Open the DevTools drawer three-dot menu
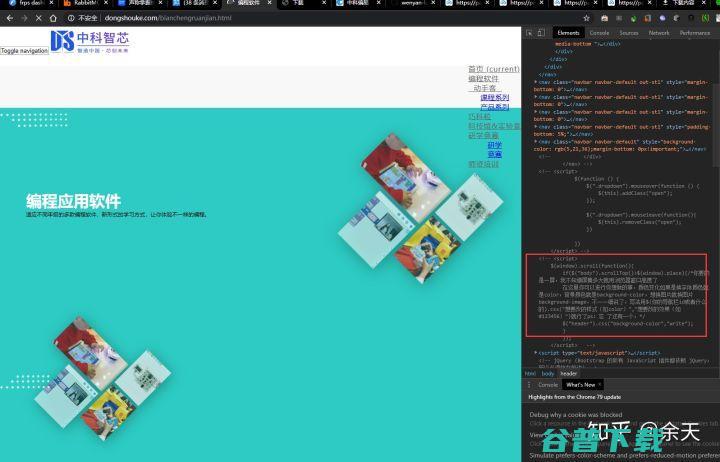 point(529,385)
